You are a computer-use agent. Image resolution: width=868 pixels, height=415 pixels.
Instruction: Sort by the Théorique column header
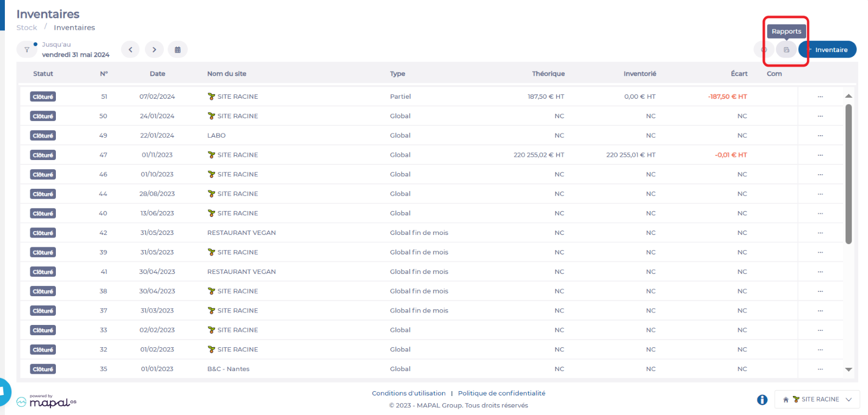point(548,74)
